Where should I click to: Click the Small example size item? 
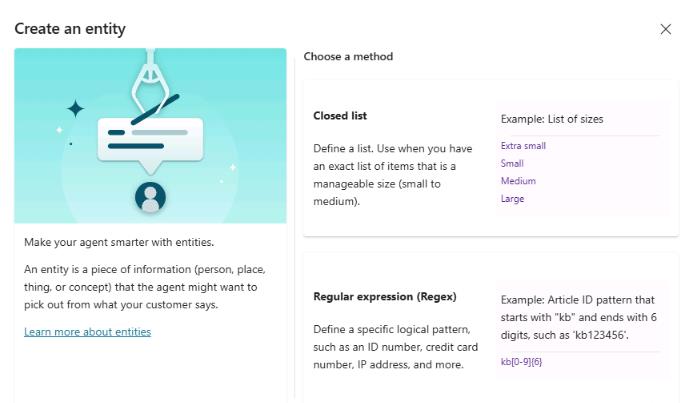click(x=512, y=163)
